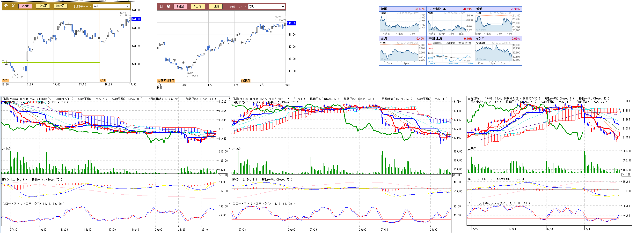644x243 pixels.
Task: Open the 日足 比較チャート dropdown
Action: click(x=266, y=7)
